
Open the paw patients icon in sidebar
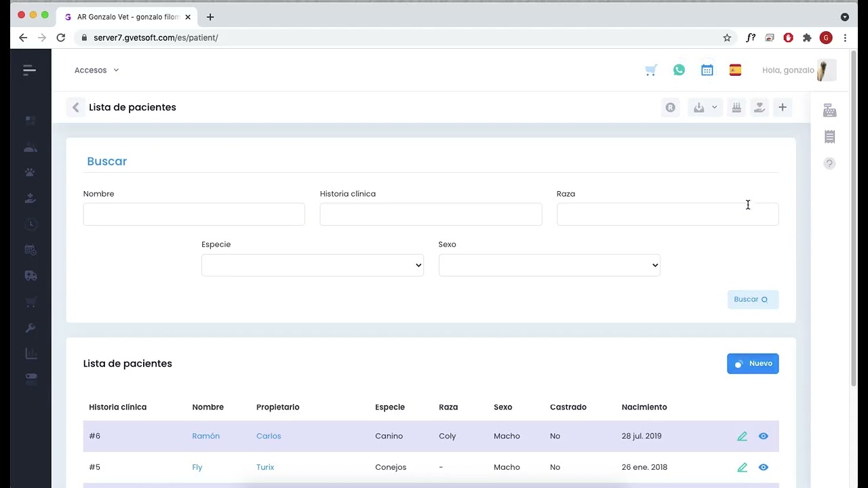[30, 172]
